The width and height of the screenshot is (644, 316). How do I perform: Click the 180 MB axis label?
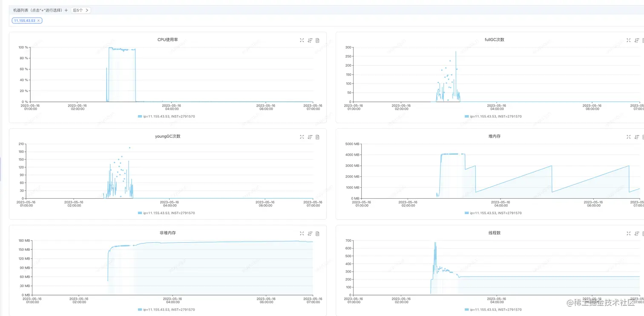(24, 241)
